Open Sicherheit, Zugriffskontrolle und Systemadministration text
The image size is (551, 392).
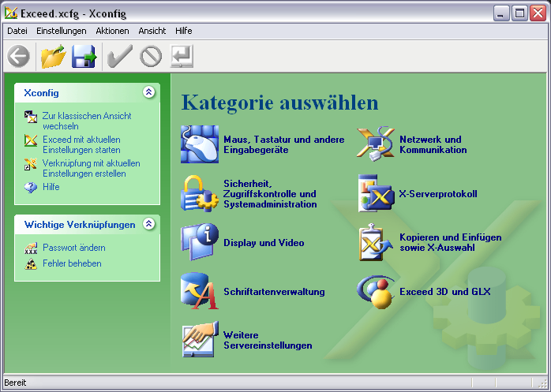270,194
